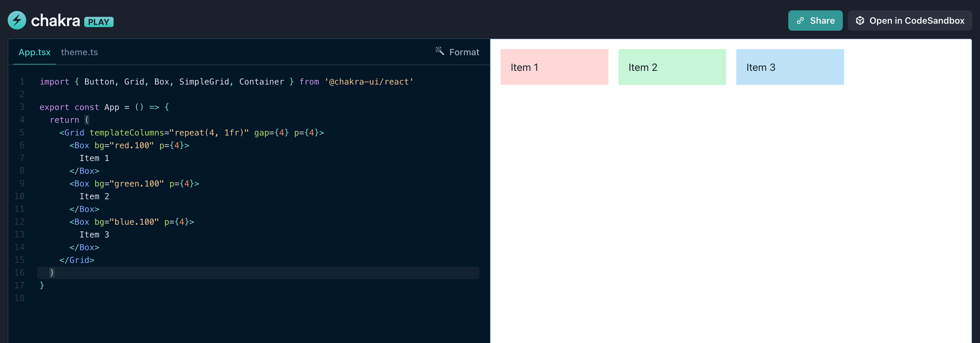Select the red Item 1 box
This screenshot has height=343, width=980.
[554, 67]
